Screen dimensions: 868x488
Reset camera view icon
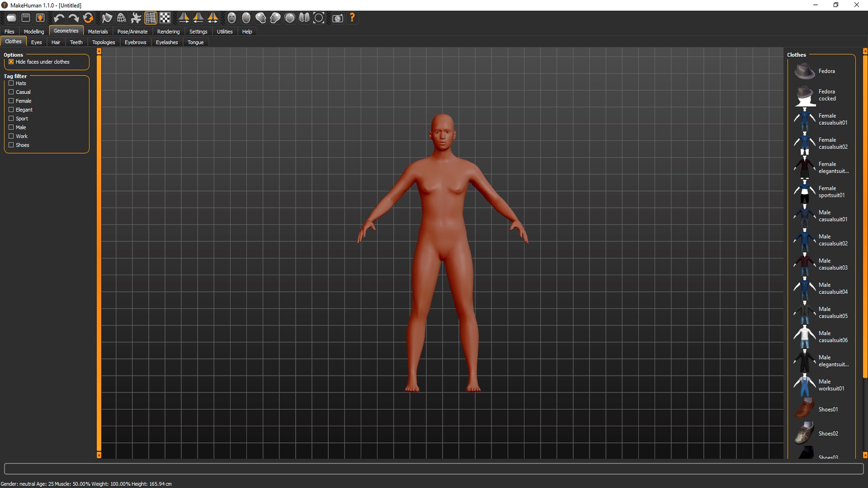319,18
